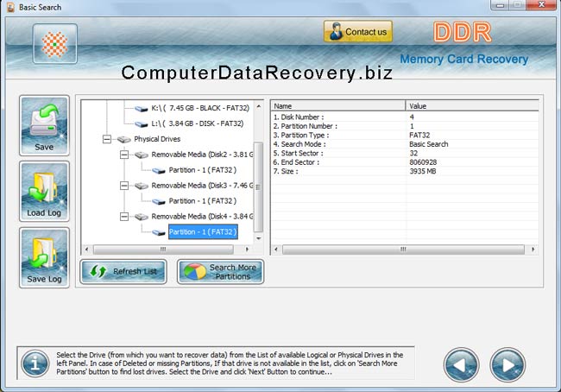
Task: Select the '3. Partition Type :' row
Action: coord(405,135)
